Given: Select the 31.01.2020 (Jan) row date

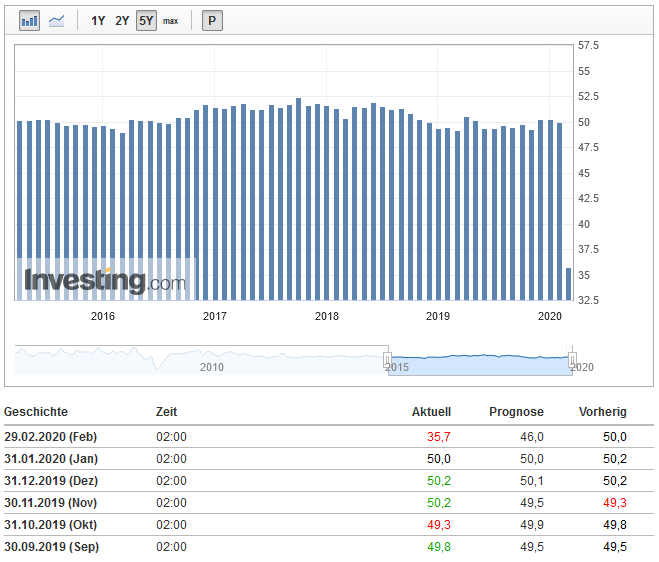Looking at the screenshot, I should [51, 459].
